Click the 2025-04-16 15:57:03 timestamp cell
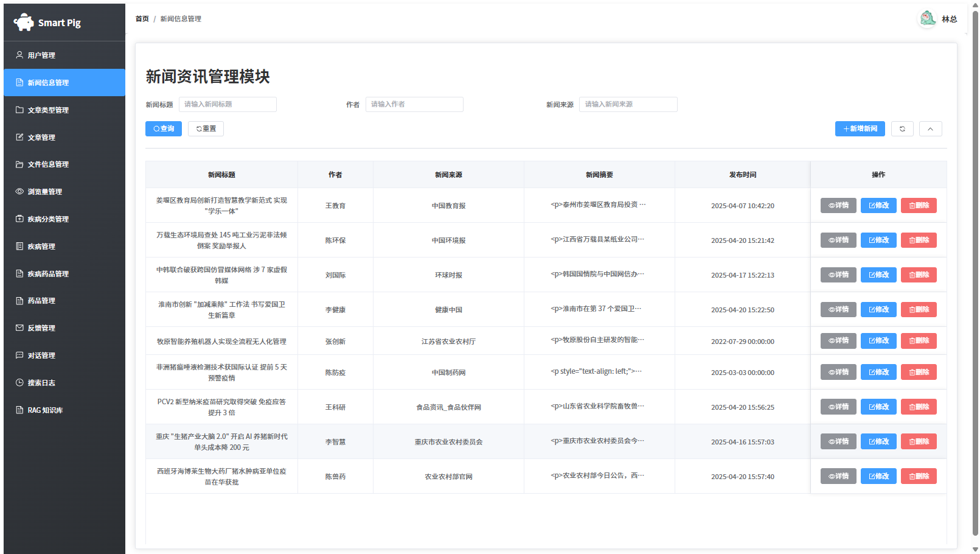 point(743,442)
